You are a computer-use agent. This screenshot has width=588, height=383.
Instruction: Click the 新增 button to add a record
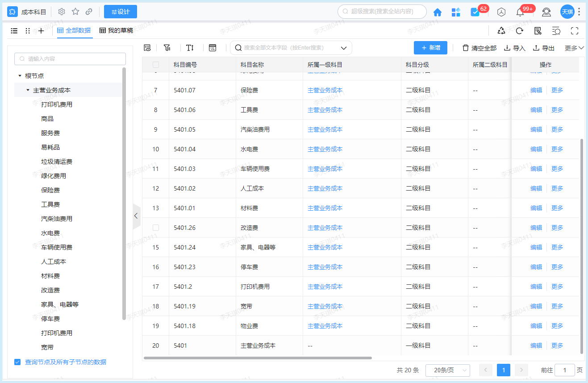click(430, 47)
